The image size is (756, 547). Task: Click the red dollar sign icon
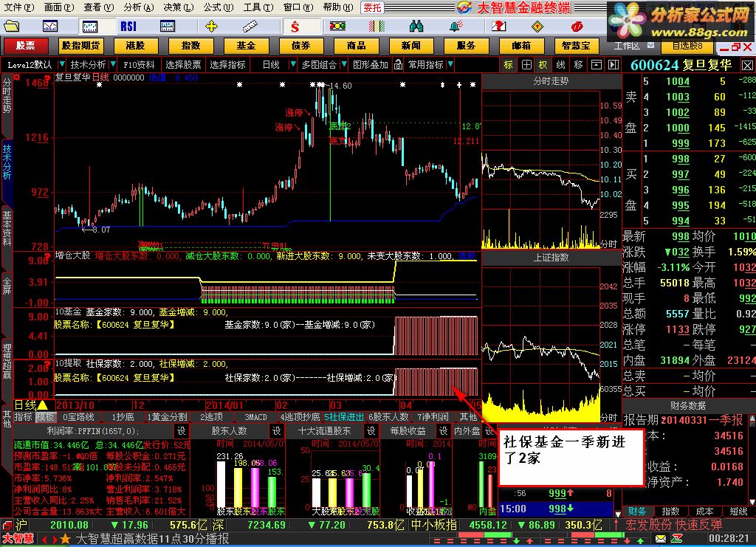(295, 27)
